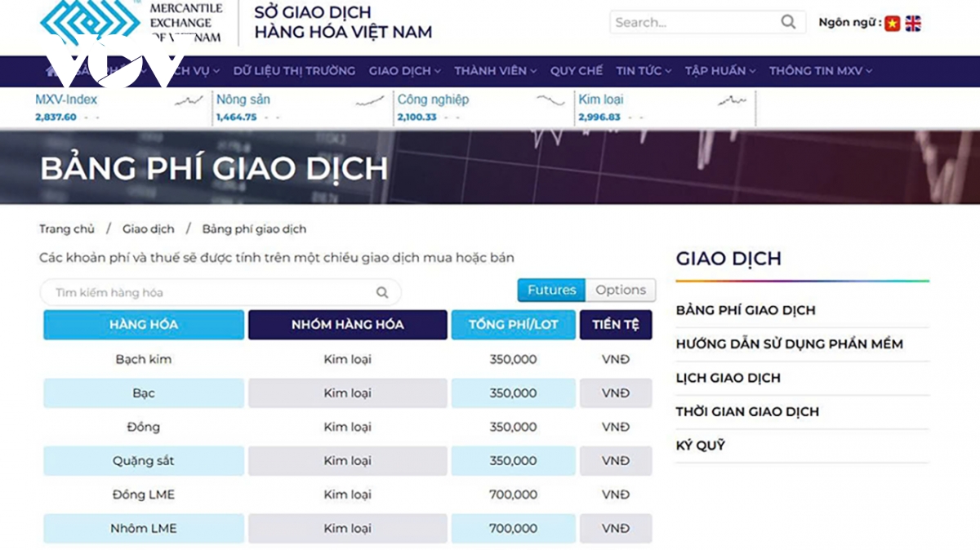
Task: Open HƯỚNG DẪN SỬ DỤNG PHẦN MỀM link
Action: [789, 344]
